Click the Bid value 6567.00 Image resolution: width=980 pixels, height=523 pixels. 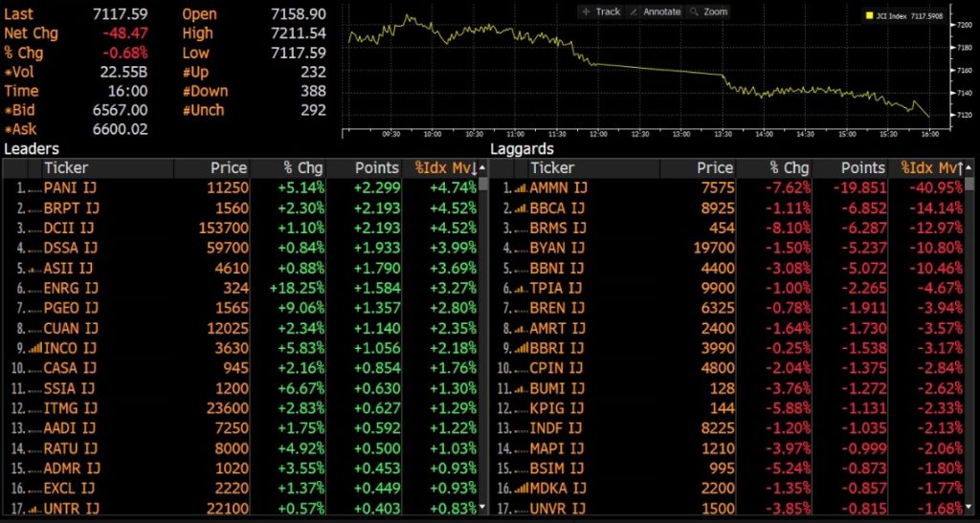[120, 110]
